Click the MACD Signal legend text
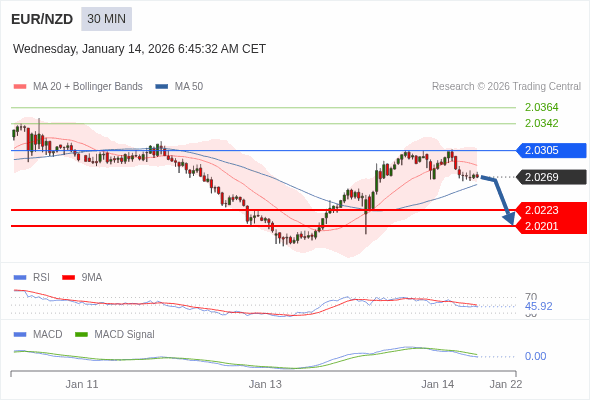590x400 pixels. [x=124, y=335]
